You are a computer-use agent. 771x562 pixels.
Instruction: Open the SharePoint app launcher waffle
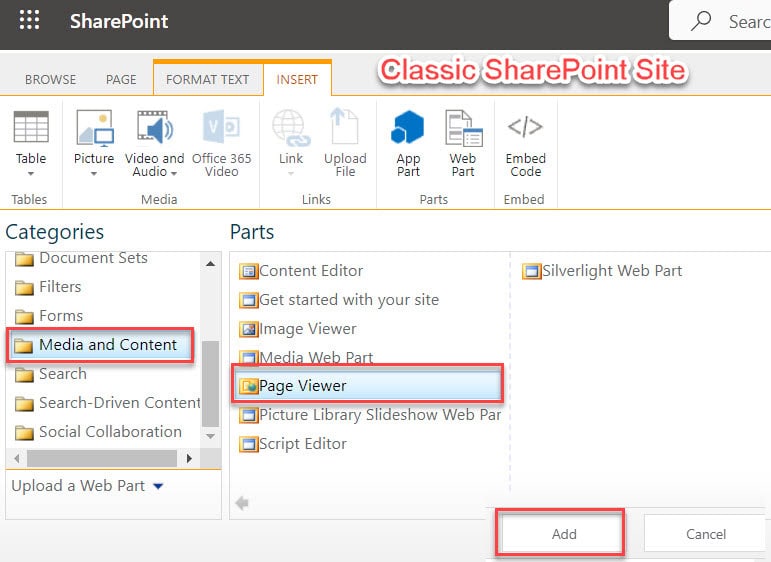click(30, 20)
